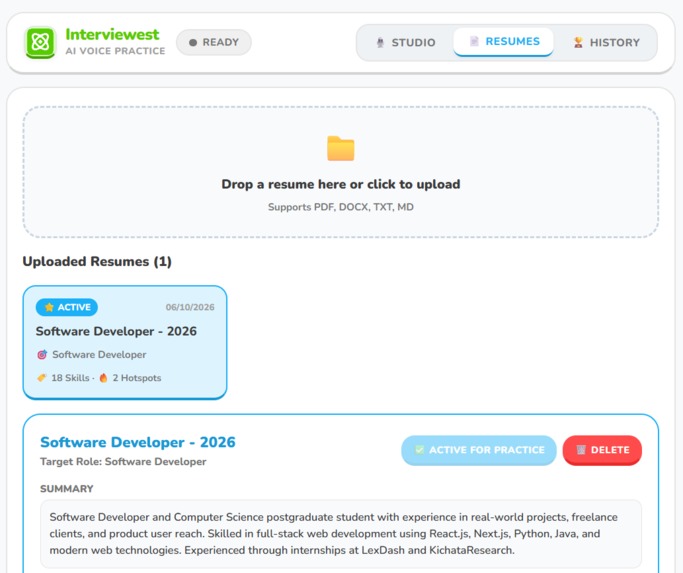The width and height of the screenshot is (683, 573).
Task: Click the target icon beside Software Developer
Action: [42, 355]
